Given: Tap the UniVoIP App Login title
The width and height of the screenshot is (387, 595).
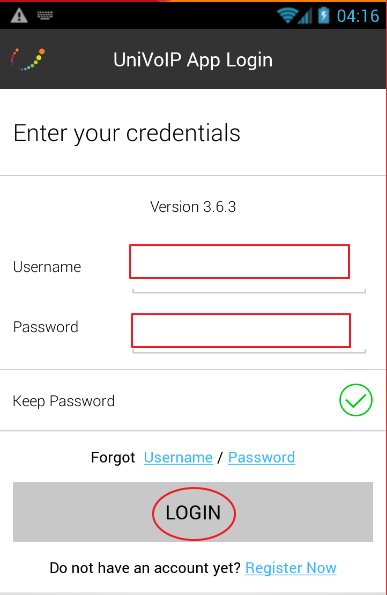Looking at the screenshot, I should pos(193,60).
